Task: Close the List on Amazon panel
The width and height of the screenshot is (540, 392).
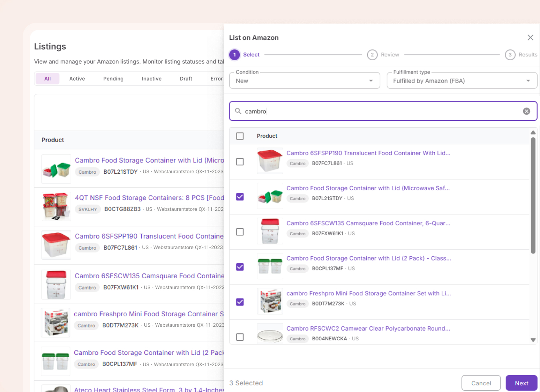Action: (530, 38)
